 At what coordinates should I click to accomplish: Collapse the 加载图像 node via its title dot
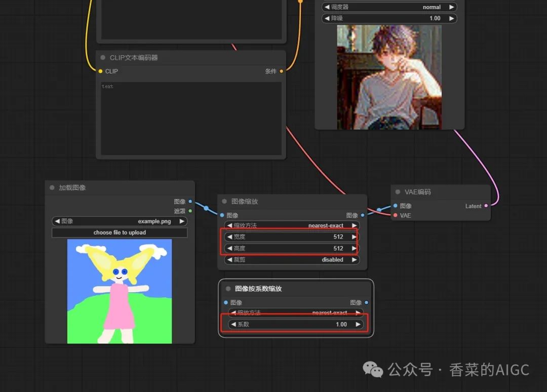pos(52,187)
